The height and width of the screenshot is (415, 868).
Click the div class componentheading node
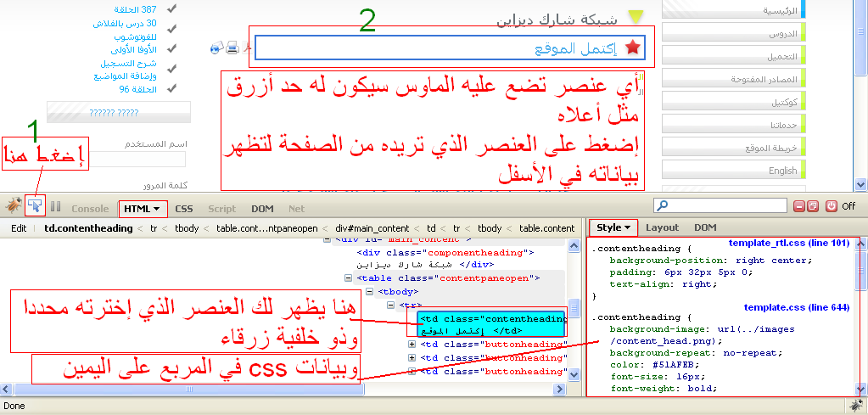[445, 252]
